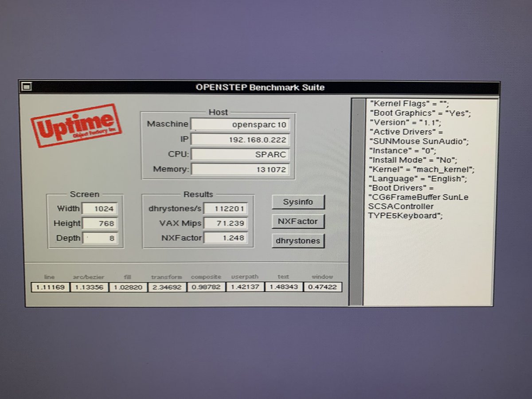532x399 pixels.
Task: Select the NXFactor result 1.248
Action: click(x=226, y=238)
